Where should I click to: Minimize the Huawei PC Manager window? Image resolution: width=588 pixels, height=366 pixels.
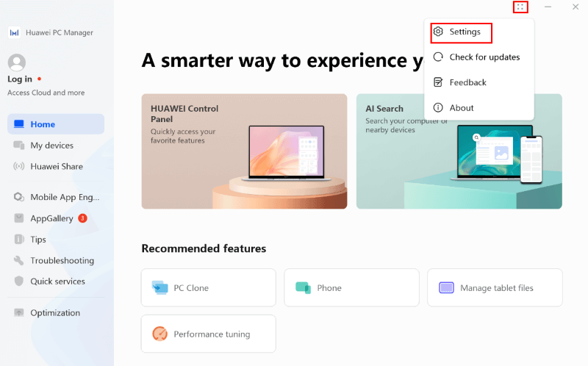548,7
